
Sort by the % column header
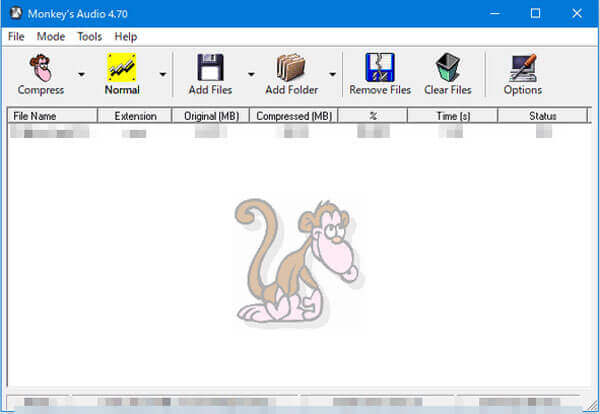click(x=373, y=116)
